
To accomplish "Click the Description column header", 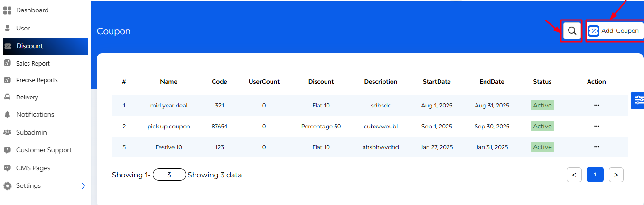I will (381, 82).
